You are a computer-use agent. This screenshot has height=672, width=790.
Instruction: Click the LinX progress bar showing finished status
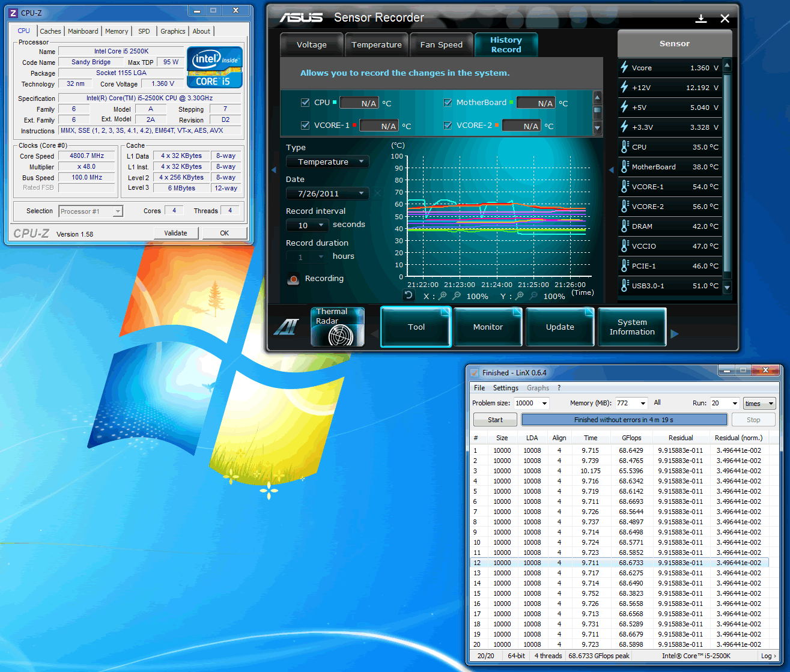tap(624, 419)
